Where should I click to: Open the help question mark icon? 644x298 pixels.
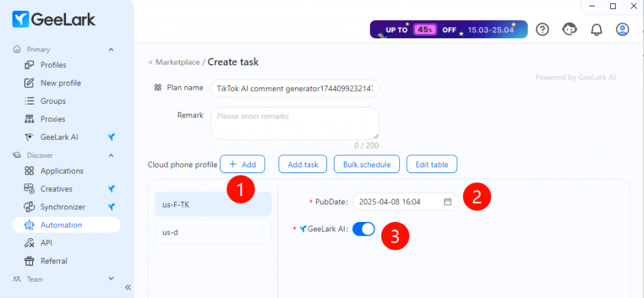pos(543,29)
